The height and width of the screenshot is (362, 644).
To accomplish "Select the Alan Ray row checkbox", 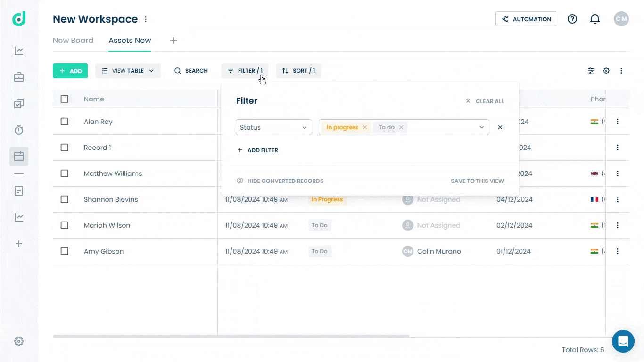I will click(65, 122).
